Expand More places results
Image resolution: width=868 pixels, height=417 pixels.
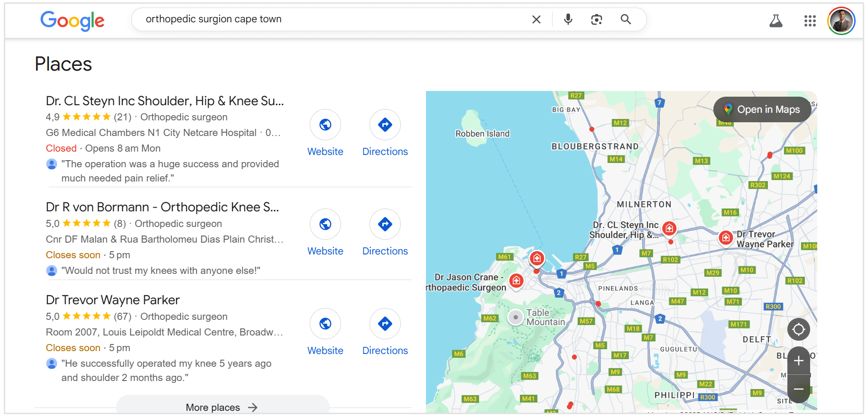pyautogui.click(x=222, y=407)
